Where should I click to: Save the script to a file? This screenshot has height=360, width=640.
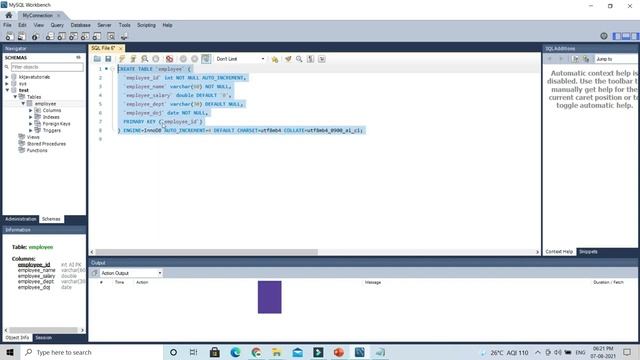pyautogui.click(x=108, y=59)
